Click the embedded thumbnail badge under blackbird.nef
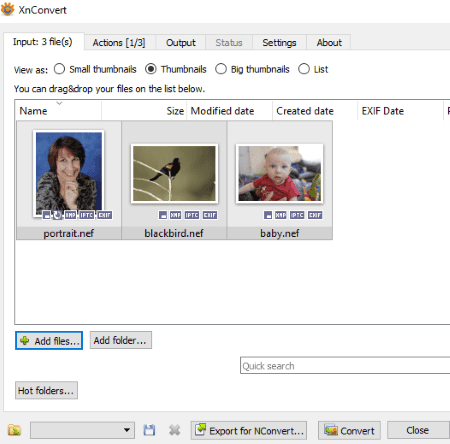This screenshot has width=450, height=444. [x=163, y=215]
